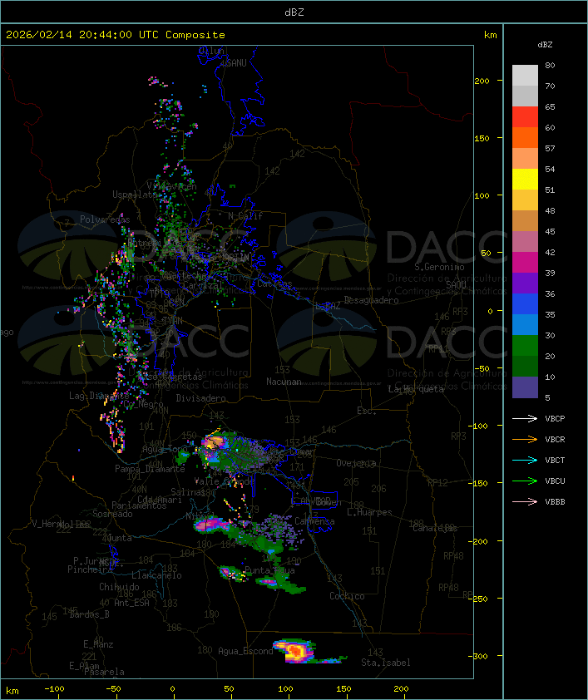Click the Pampa_Diamante map label
Screen dimensions: 588x700
coord(150,469)
